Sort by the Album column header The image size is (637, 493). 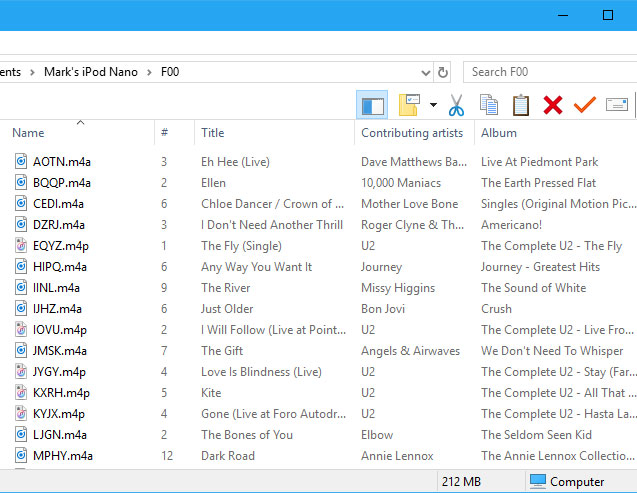coord(499,133)
